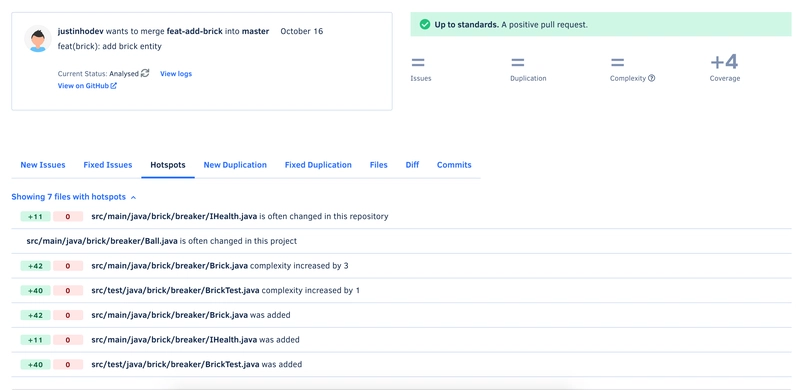Click BrickTest.java complexity increased by 1 row
800x390 pixels.
(401, 290)
